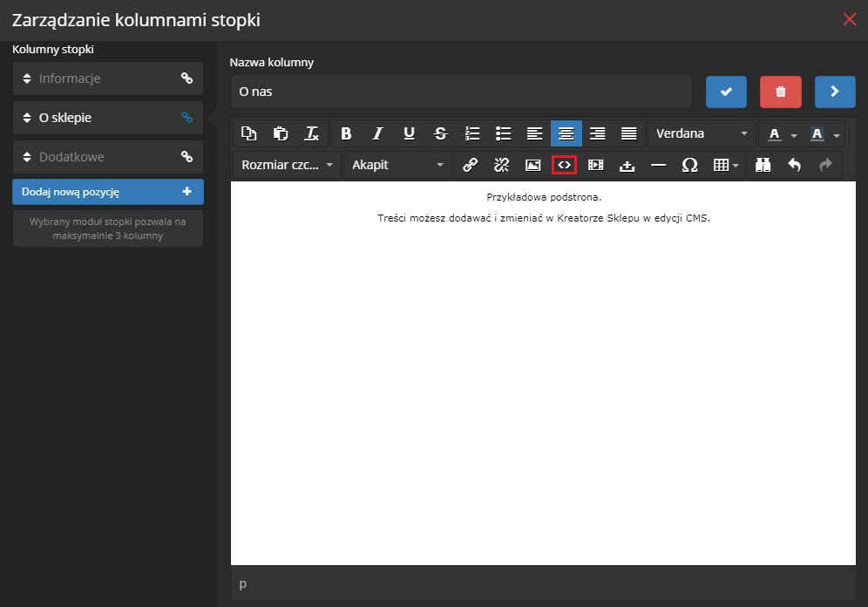This screenshot has width=868, height=607.
Task: Click the Paste icon in editor toolbar
Action: tap(281, 133)
